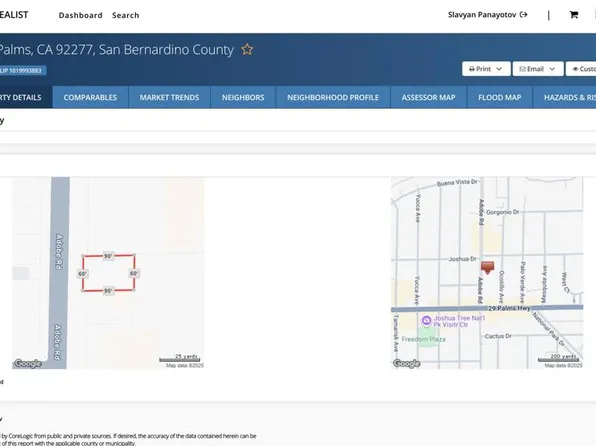Open the Email dropdown

[538, 69]
